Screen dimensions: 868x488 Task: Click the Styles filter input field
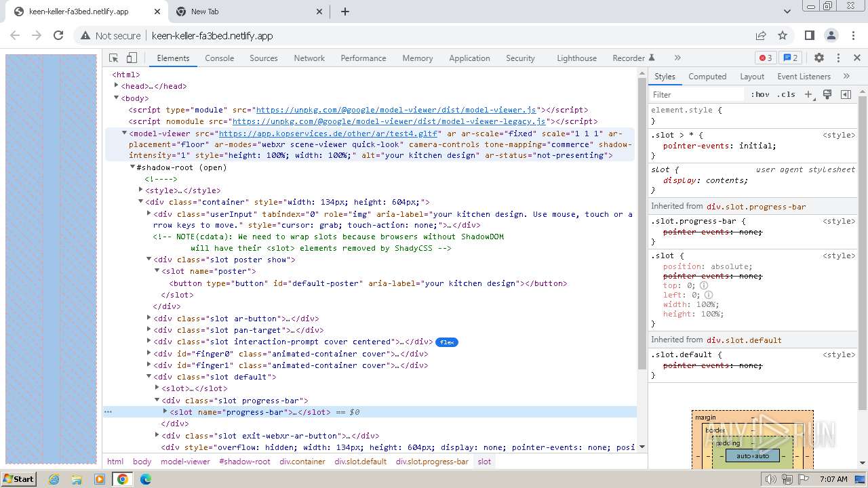point(697,95)
